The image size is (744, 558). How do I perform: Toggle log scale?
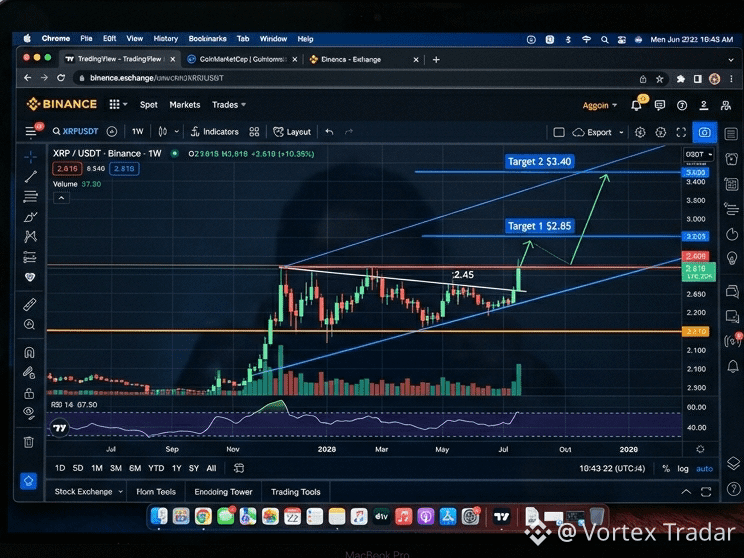coord(683,469)
